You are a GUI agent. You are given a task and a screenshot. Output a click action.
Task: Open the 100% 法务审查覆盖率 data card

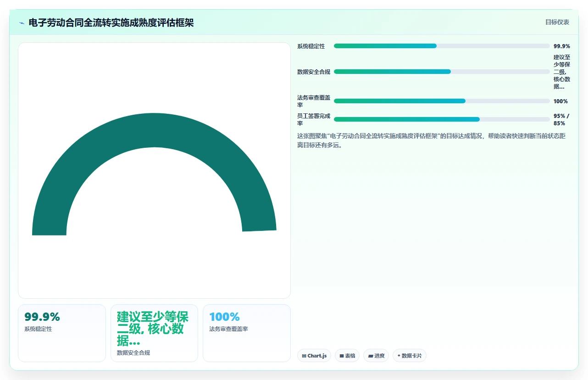click(x=247, y=333)
